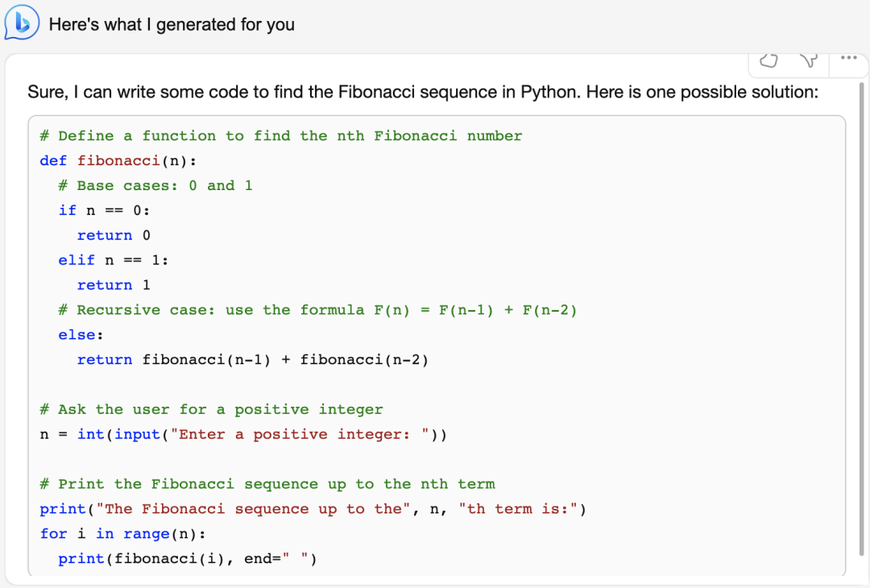Like the response with thumbs up
Viewport: 870px width, 588px height.
770,60
